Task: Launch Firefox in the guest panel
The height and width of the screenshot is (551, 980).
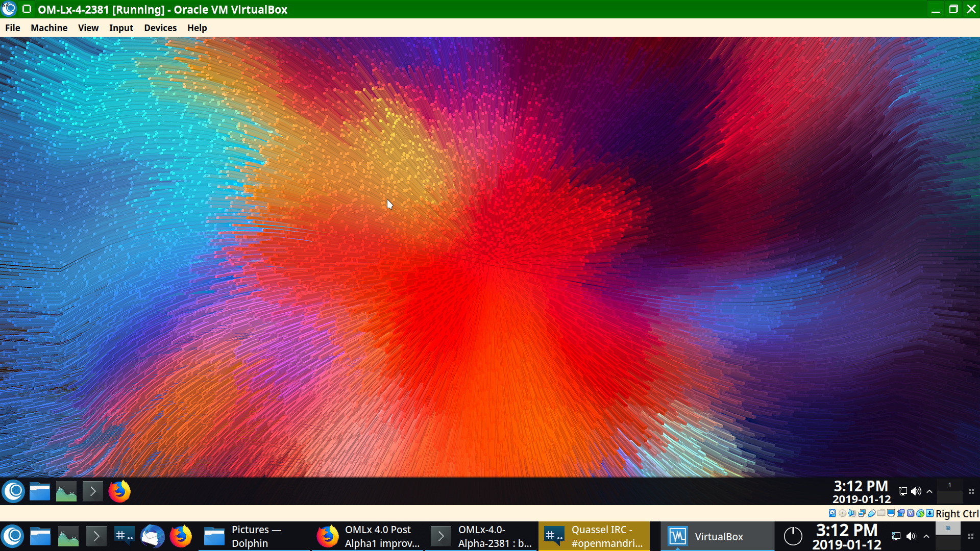Action: pos(119,491)
